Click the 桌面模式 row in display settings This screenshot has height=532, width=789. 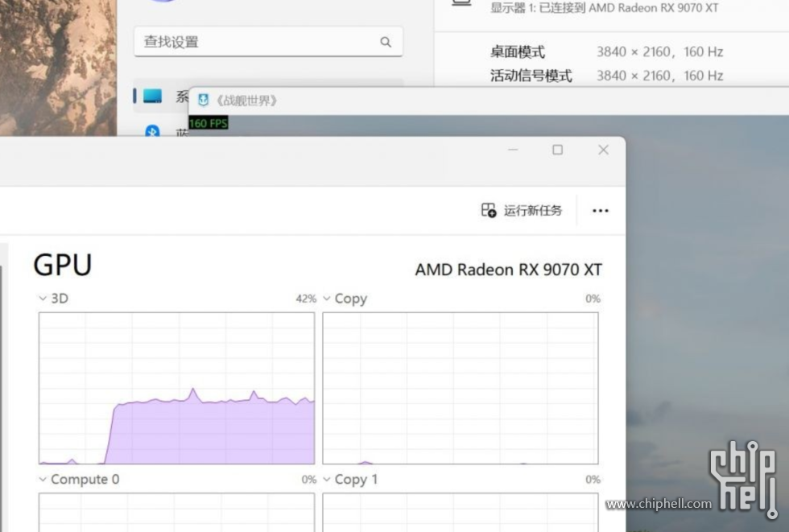click(x=606, y=52)
